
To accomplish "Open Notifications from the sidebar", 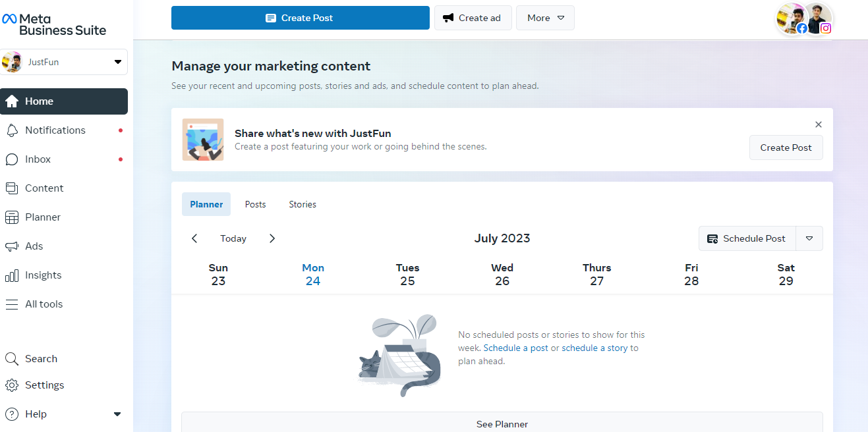I will click(55, 130).
